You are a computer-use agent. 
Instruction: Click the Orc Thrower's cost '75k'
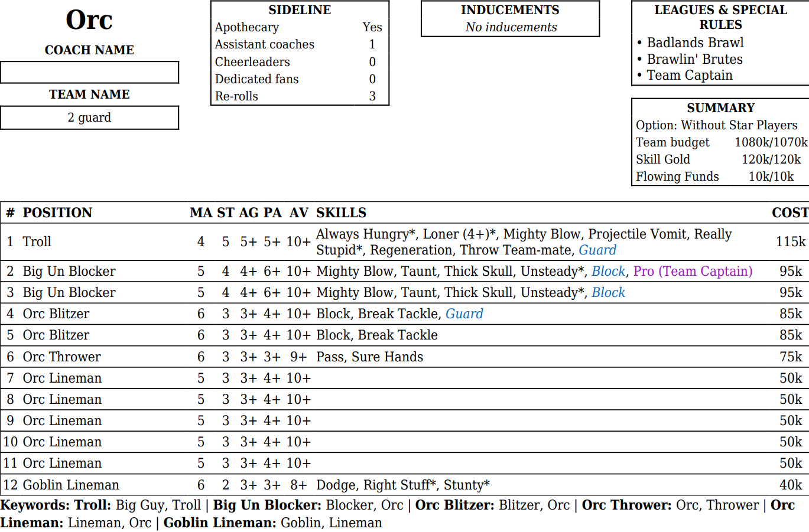(791, 357)
